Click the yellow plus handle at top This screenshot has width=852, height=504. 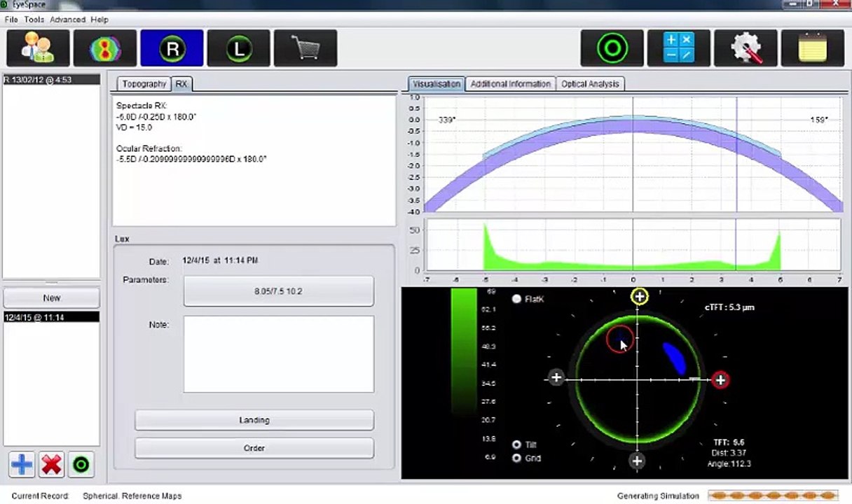pos(639,297)
